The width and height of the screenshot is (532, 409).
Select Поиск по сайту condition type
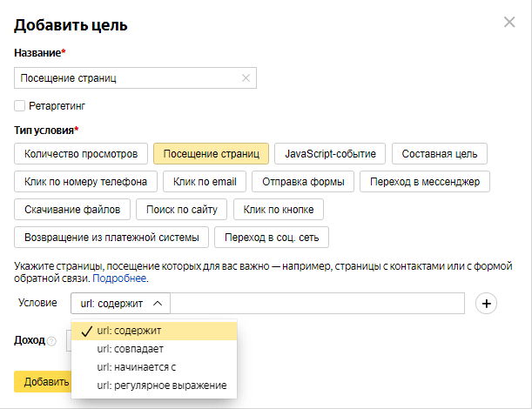coord(181,210)
